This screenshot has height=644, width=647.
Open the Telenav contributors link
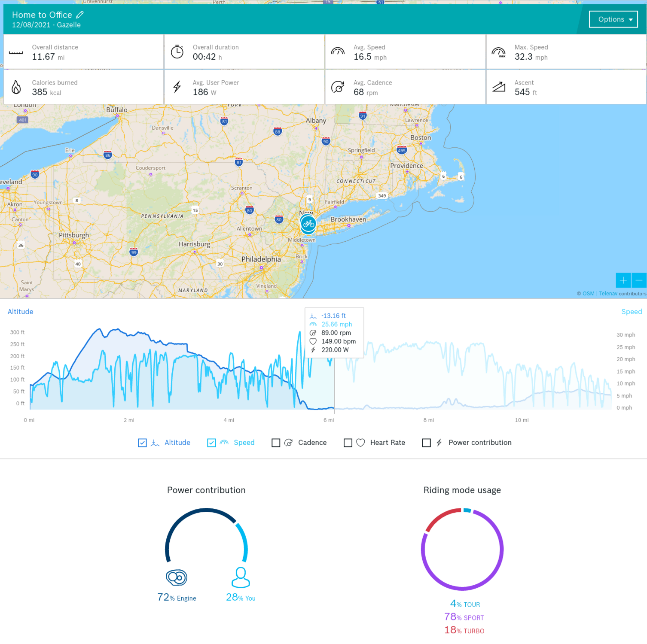[x=608, y=294]
